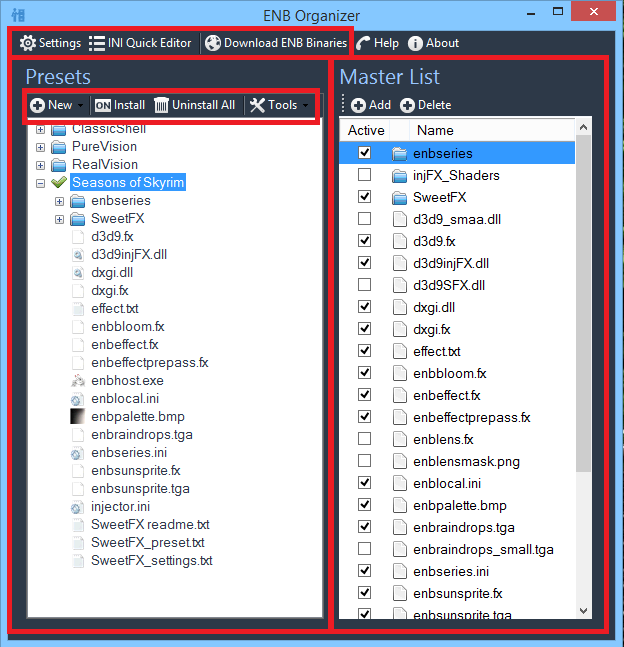Install the selected preset
Screen dimensions: 624x647
pyautogui.click(x=120, y=105)
